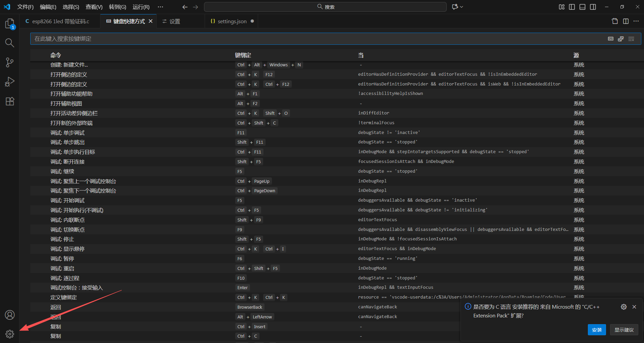
Task: Go forward with the right arrow
Action: tap(196, 7)
